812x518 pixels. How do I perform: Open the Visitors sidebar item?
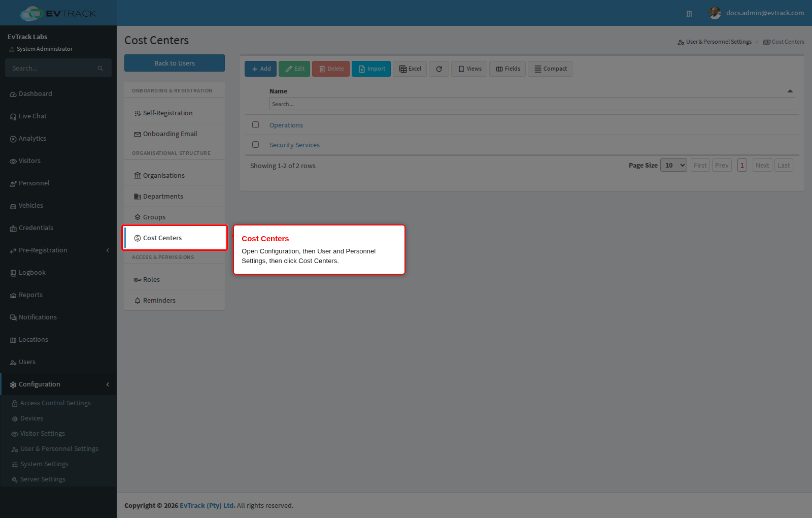[58, 161]
